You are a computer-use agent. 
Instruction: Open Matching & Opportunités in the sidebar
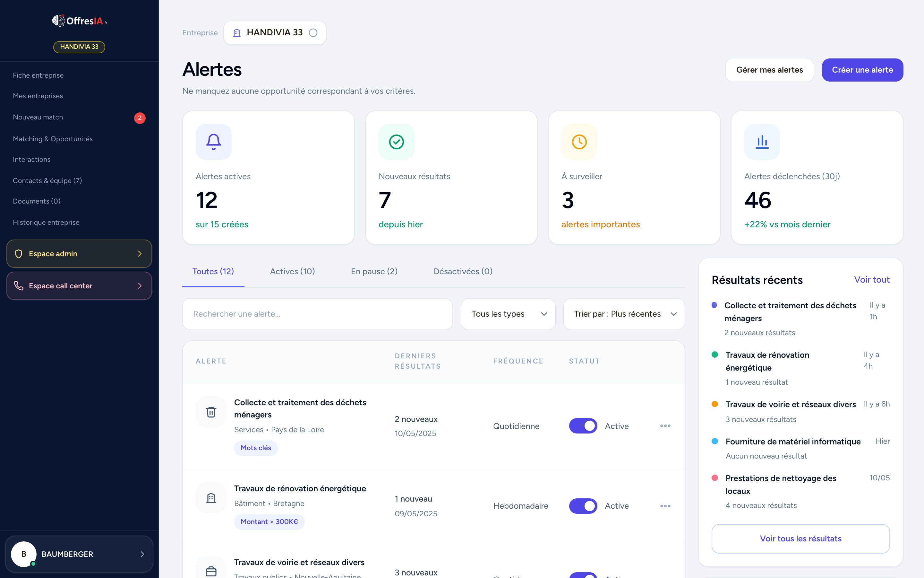(53, 139)
